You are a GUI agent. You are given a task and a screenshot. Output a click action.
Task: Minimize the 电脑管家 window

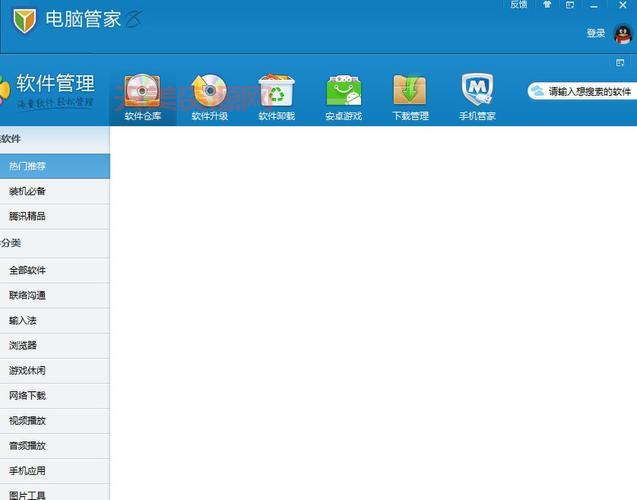594,6
